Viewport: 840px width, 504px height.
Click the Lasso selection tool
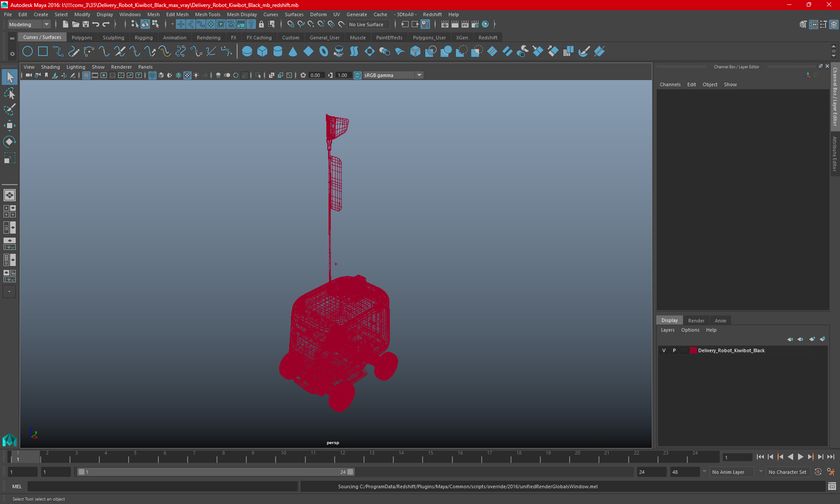coord(9,93)
